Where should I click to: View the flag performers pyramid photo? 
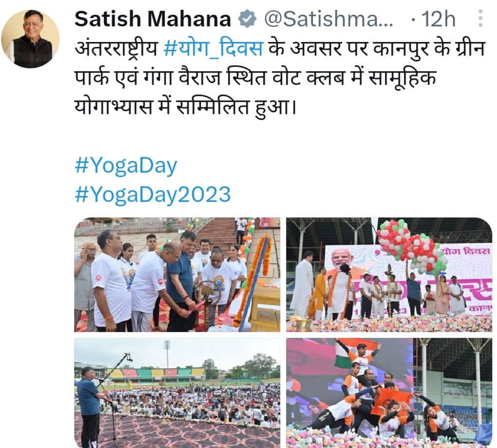point(389,393)
